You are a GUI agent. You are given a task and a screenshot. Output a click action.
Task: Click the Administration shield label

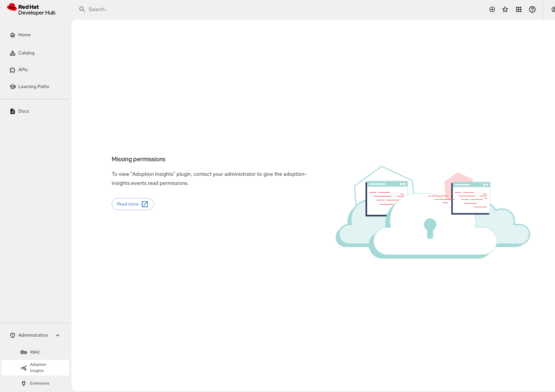click(33, 335)
